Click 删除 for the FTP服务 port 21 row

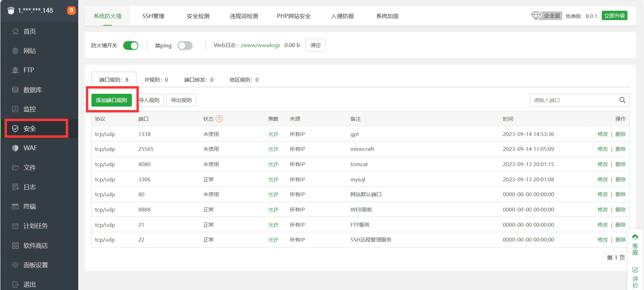(620, 225)
